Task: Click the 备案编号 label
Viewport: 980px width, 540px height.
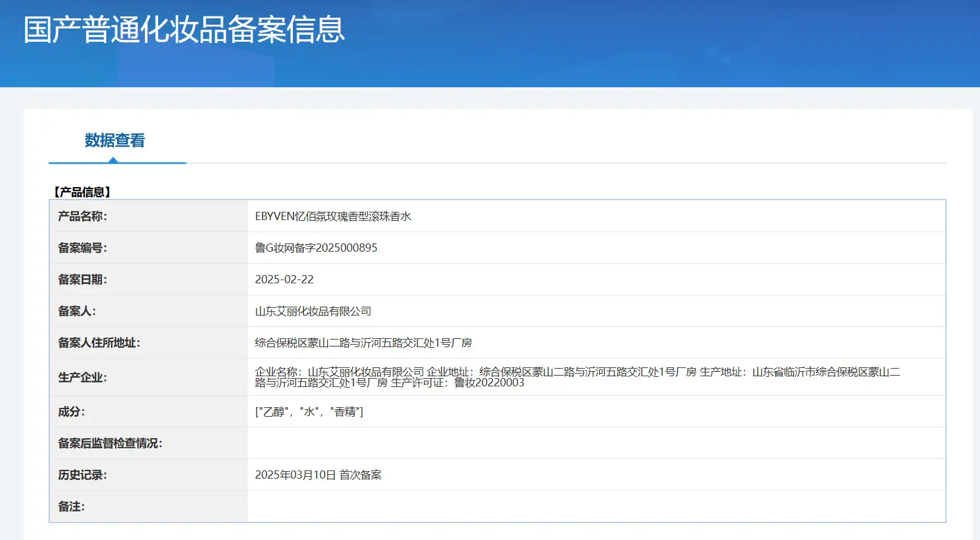Action: point(82,248)
